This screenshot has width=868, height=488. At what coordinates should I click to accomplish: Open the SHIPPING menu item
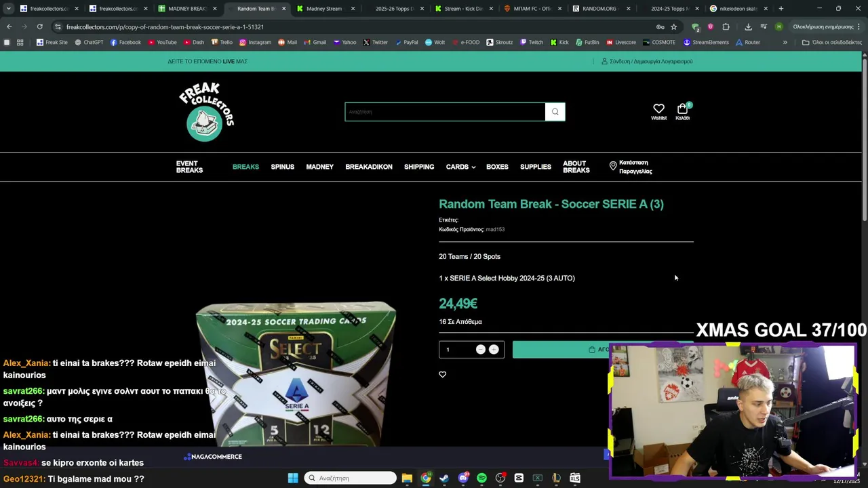[419, 167]
